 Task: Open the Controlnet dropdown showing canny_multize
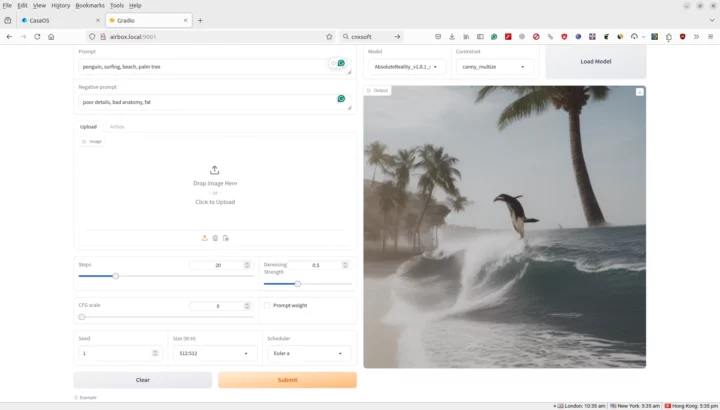coord(494,67)
